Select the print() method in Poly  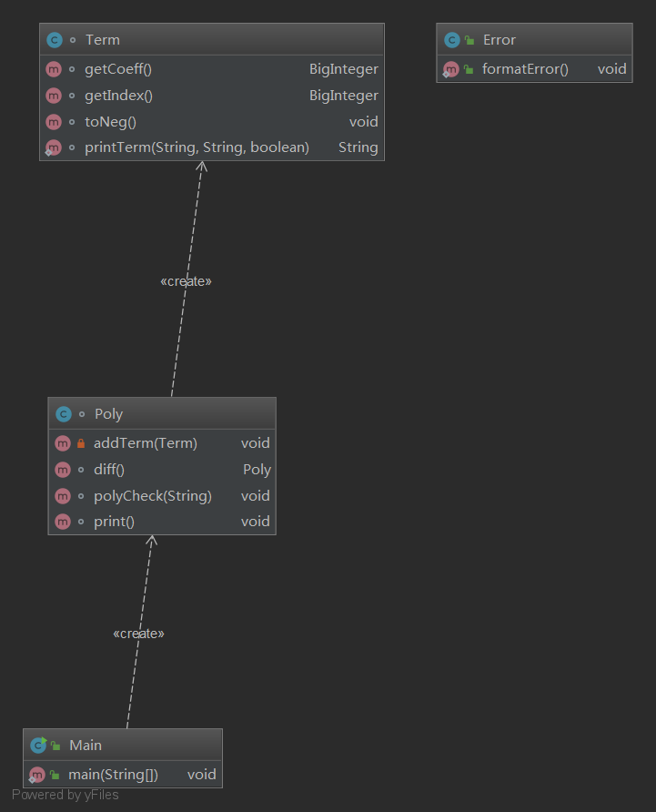point(114,522)
